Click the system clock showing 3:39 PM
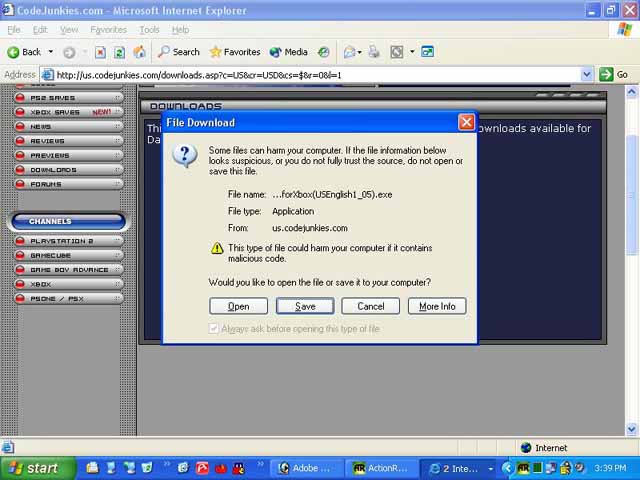This screenshot has height=480, width=640. (610, 468)
